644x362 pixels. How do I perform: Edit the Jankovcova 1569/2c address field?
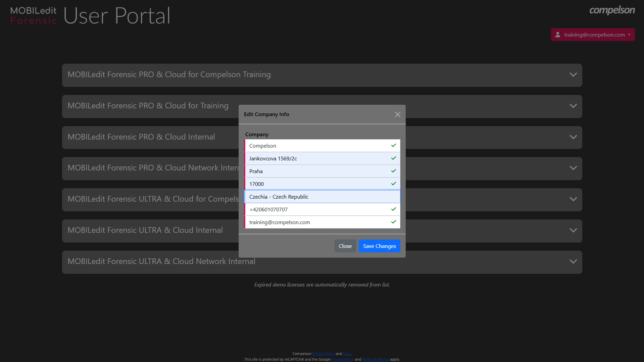click(x=322, y=158)
